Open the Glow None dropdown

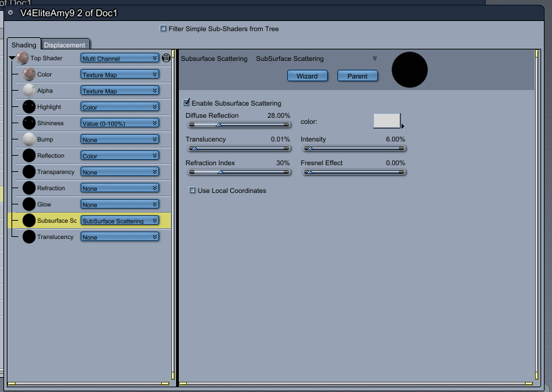120,204
